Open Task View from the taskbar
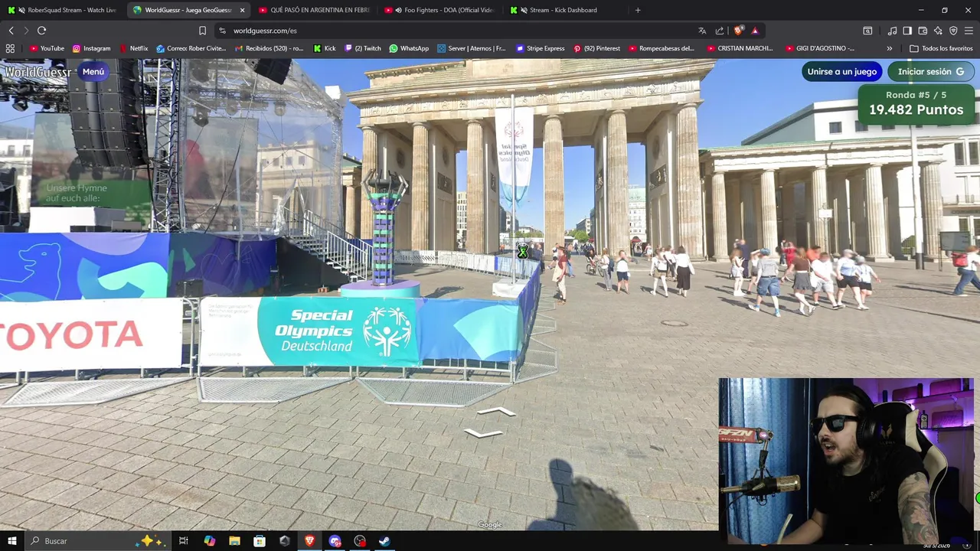980x551 pixels. pos(184,541)
